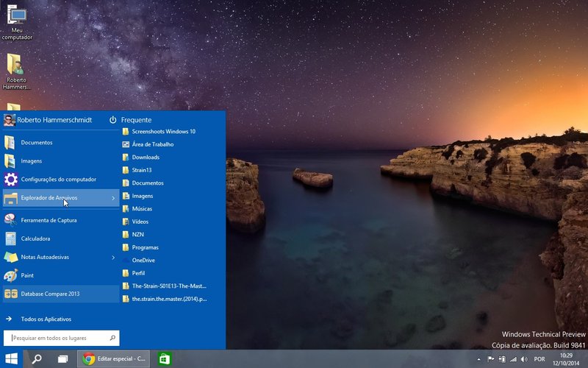Open 'Explorador de Arquivos'
Viewport: 588px width, 368px height.
point(61,198)
